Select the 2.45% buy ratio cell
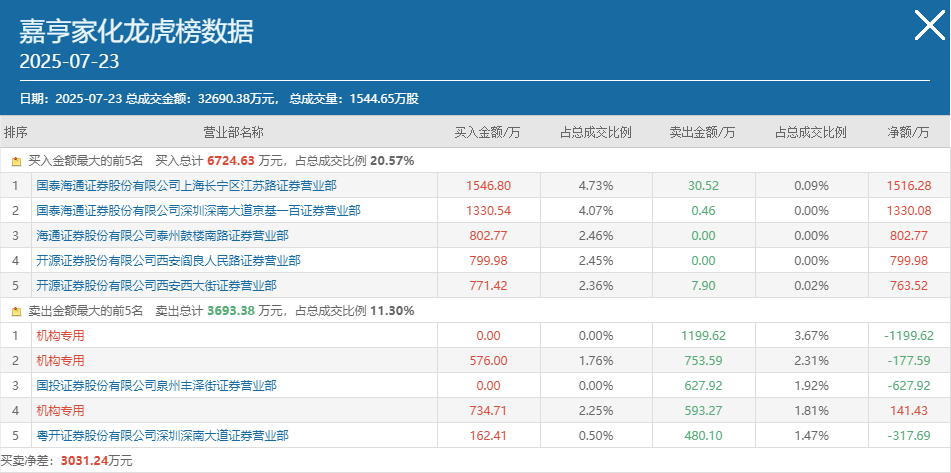The image size is (951, 473). (x=596, y=261)
